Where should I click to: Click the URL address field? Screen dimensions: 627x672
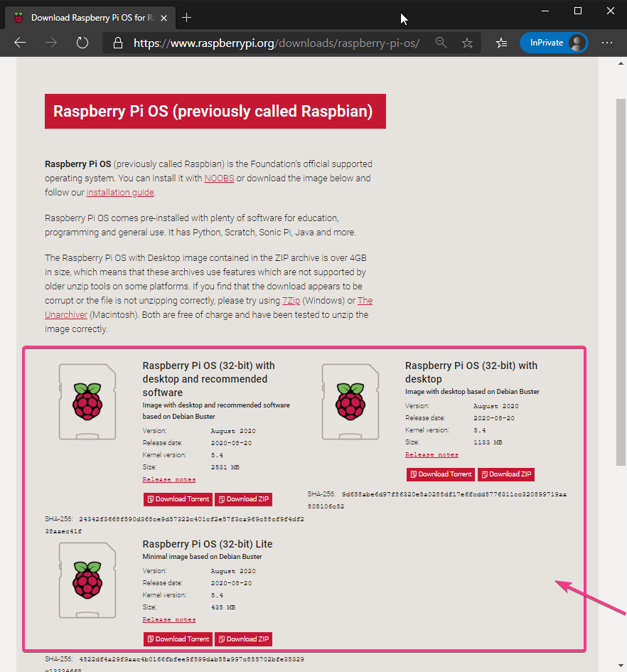(277, 43)
